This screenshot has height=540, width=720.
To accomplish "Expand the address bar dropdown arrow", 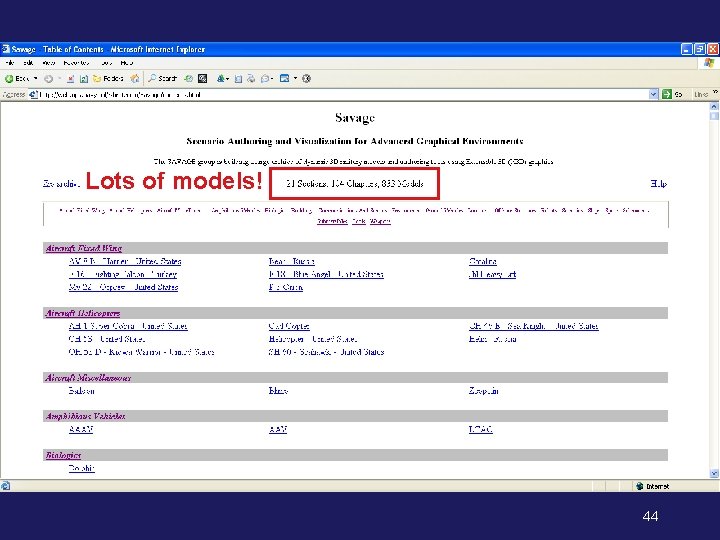I will click(653, 95).
